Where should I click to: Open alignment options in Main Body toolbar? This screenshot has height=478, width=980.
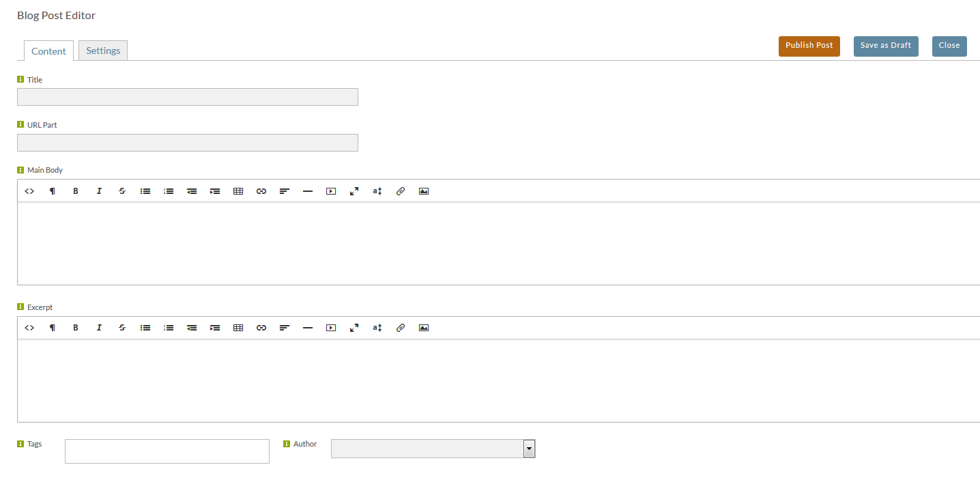pos(285,191)
